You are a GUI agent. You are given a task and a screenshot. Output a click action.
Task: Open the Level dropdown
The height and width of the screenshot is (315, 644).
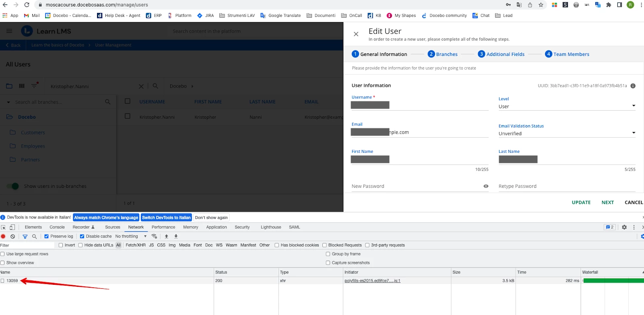(567, 106)
